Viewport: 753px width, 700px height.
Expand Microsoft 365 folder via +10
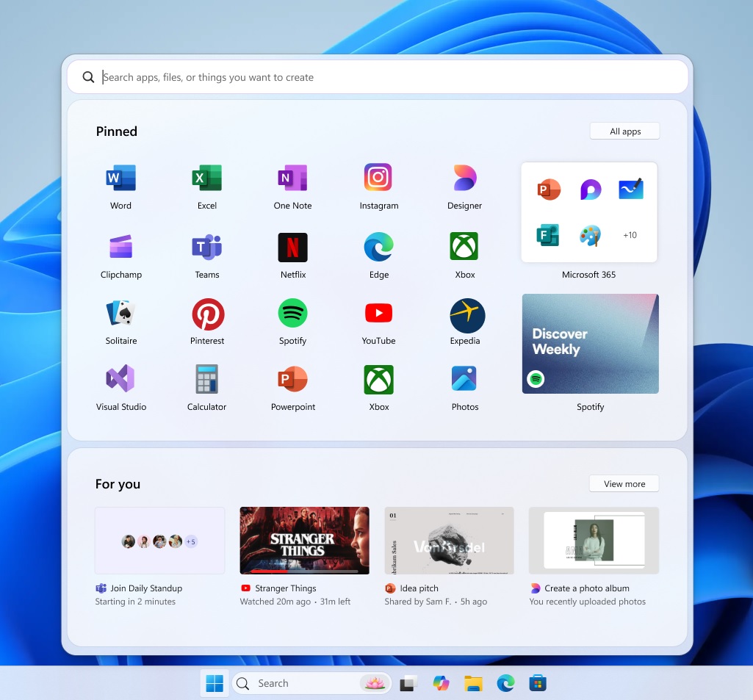(x=630, y=236)
